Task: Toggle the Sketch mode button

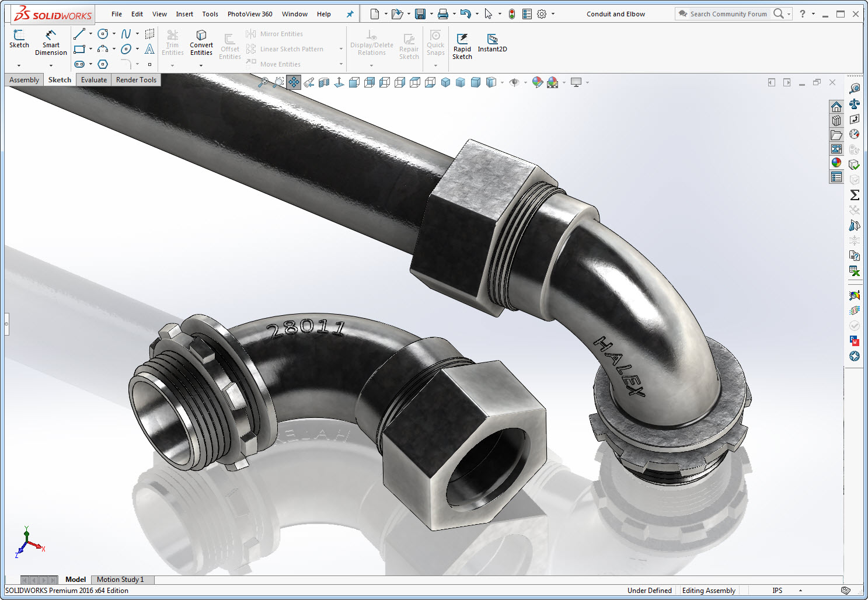Action: point(19,39)
